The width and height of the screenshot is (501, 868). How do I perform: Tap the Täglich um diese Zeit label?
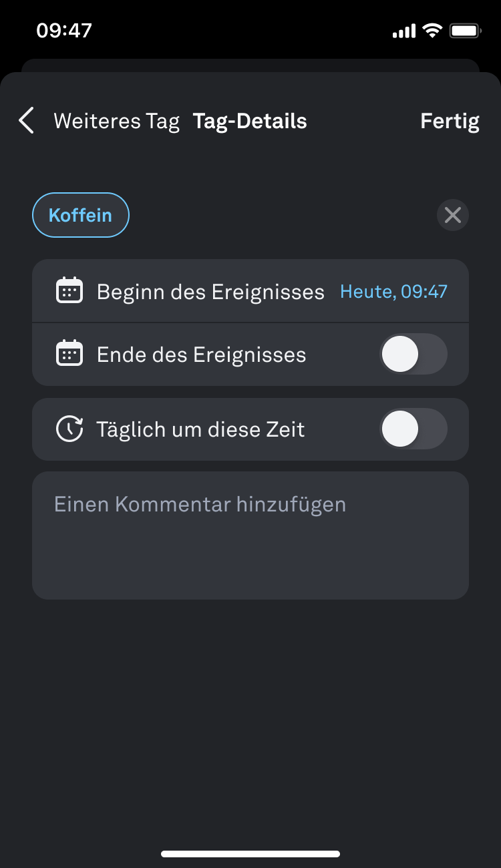coord(200,429)
